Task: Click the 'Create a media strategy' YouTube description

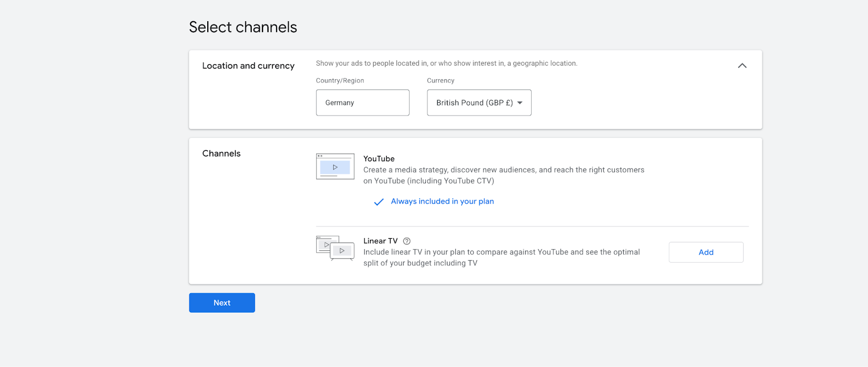Action: 504,175
